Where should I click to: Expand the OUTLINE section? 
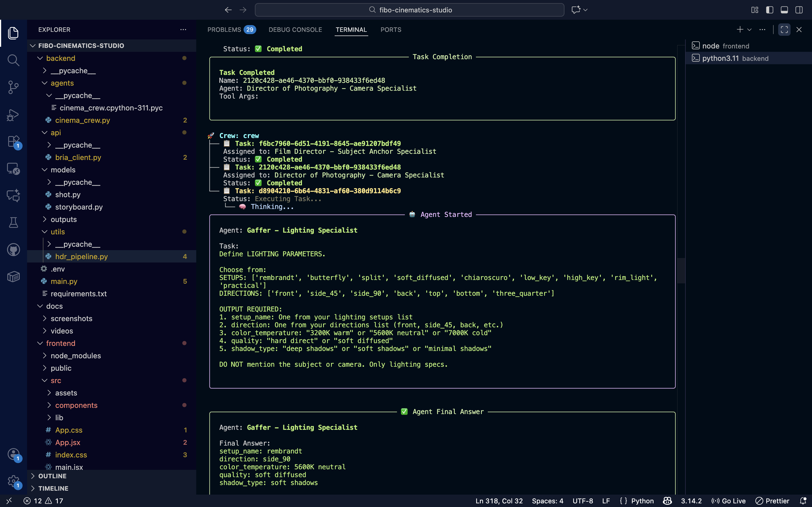click(52, 476)
